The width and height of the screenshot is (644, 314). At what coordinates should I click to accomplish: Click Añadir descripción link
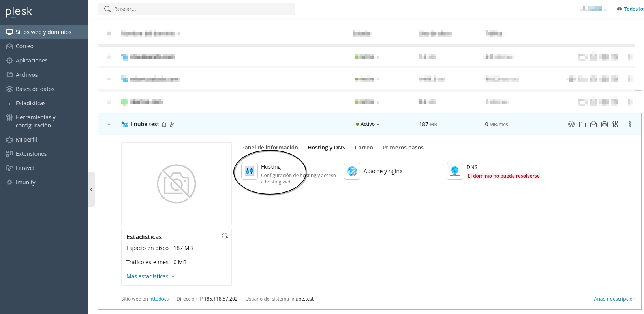[614, 299]
